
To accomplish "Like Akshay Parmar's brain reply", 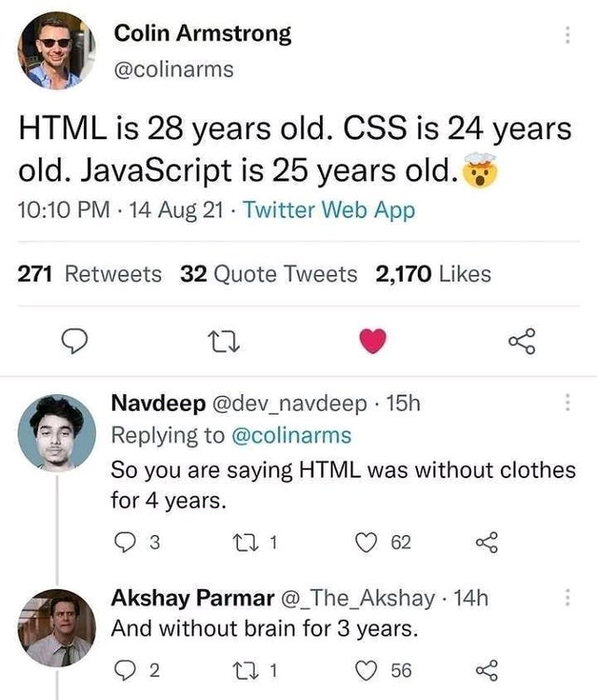I will click(x=370, y=670).
